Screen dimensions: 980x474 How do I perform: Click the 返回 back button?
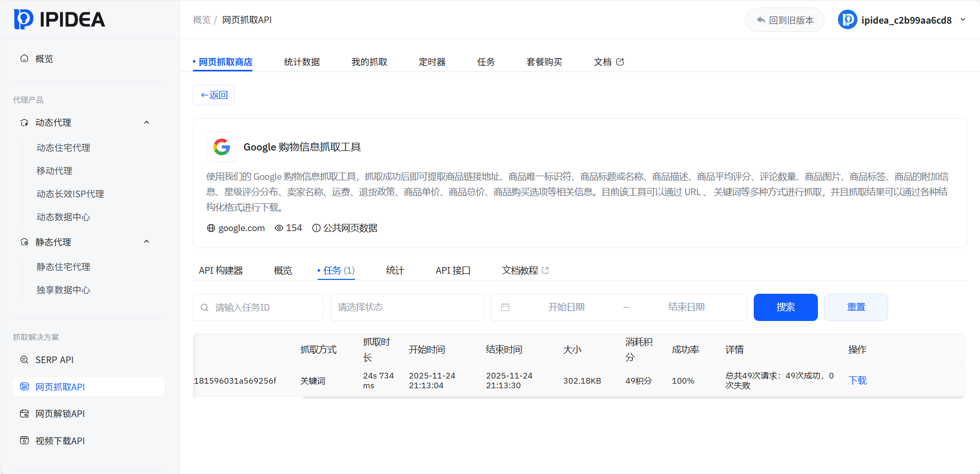213,95
